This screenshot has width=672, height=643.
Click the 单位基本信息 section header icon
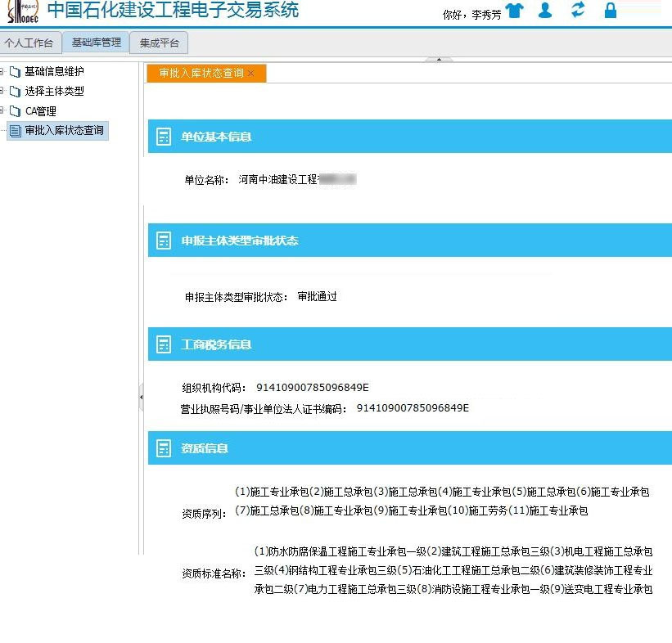(164, 137)
